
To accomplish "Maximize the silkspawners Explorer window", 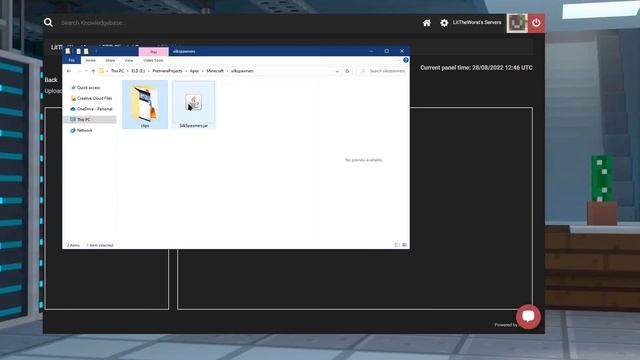I will pyautogui.click(x=387, y=51).
